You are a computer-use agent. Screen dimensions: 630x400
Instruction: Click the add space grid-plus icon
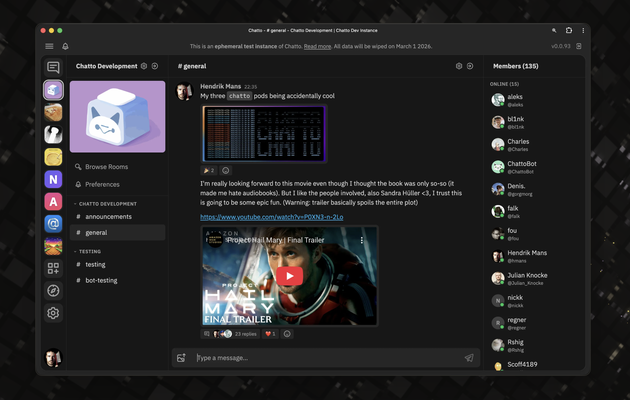coord(53,268)
